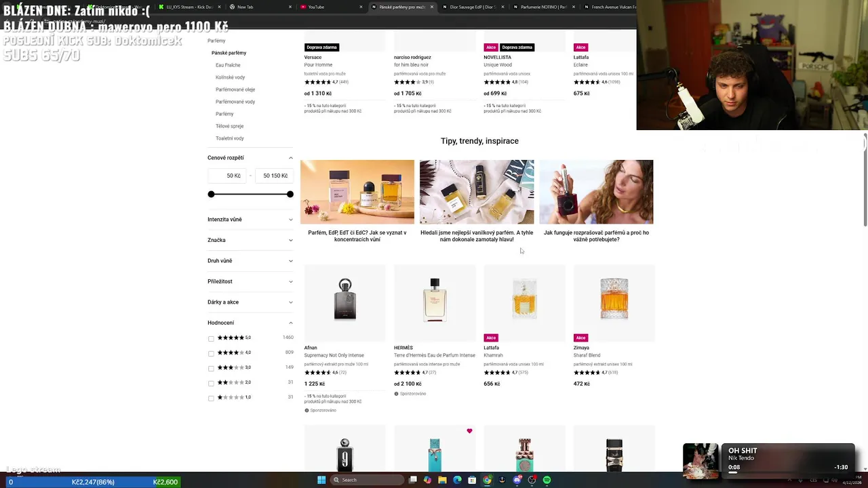Open Task View from the taskbar

click(412, 480)
